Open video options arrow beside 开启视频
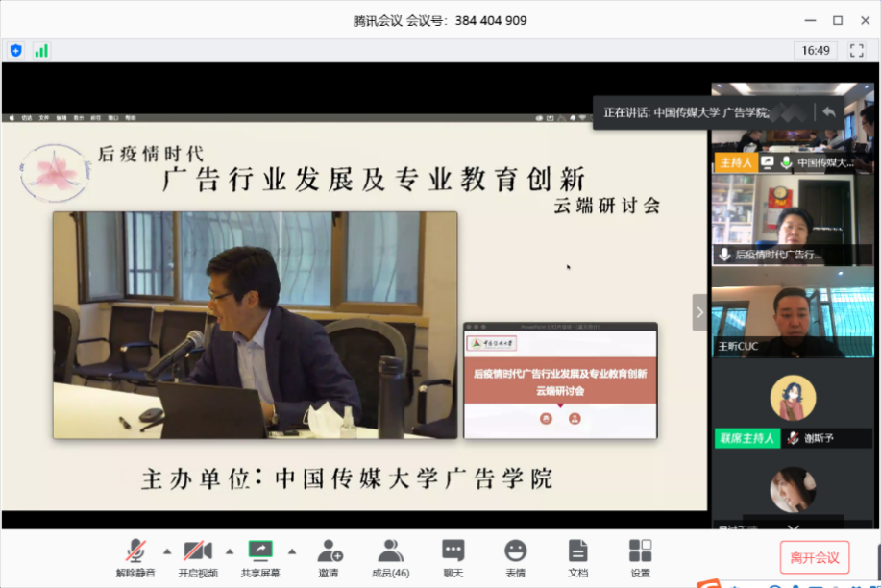 click(x=229, y=551)
